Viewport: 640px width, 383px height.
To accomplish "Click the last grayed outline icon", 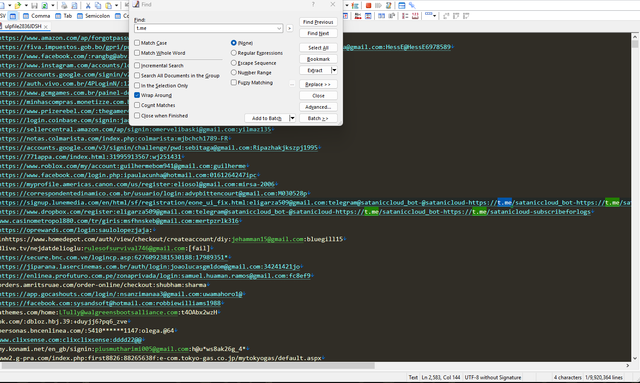I will click(466, 16).
